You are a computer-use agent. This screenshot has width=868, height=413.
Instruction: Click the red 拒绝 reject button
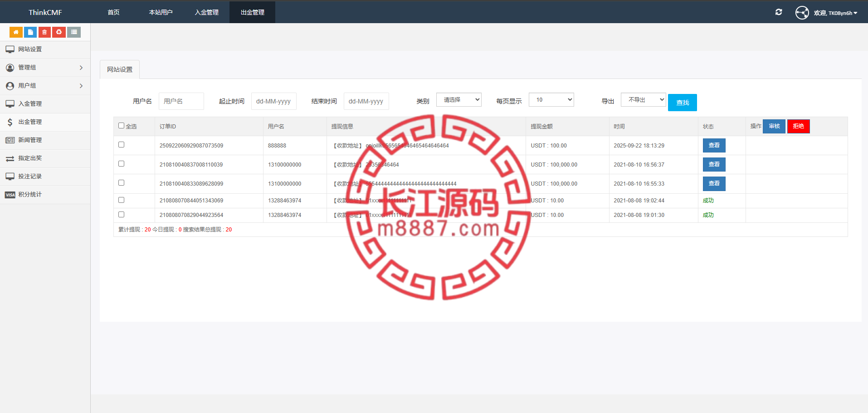coord(799,126)
